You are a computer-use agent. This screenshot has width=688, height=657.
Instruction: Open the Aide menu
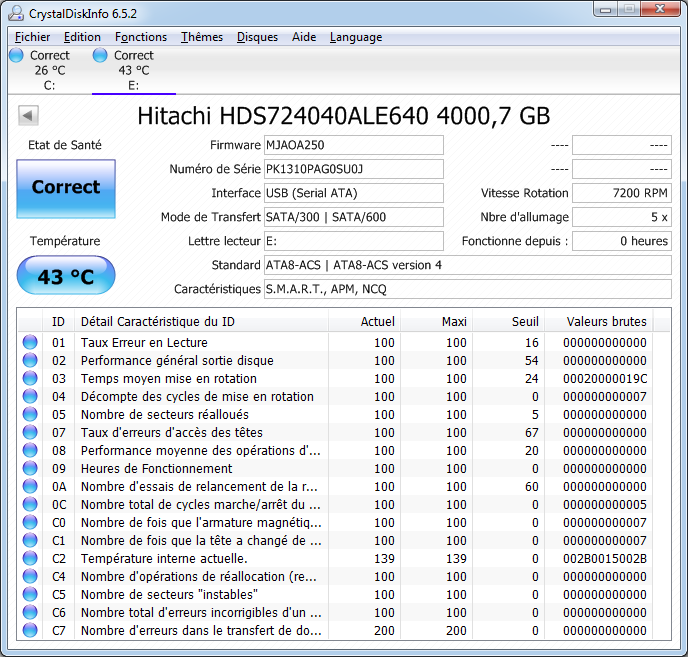304,37
